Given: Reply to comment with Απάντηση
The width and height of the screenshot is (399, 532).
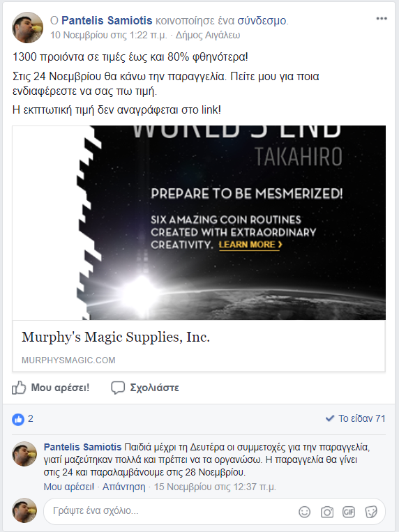Looking at the screenshot, I should click(x=123, y=487).
